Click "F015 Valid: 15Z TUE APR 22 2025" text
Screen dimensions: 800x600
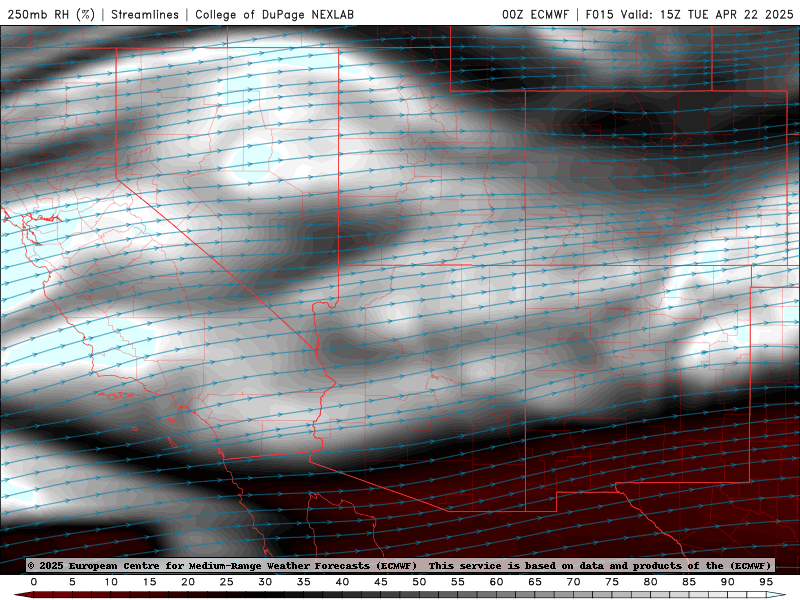point(689,14)
